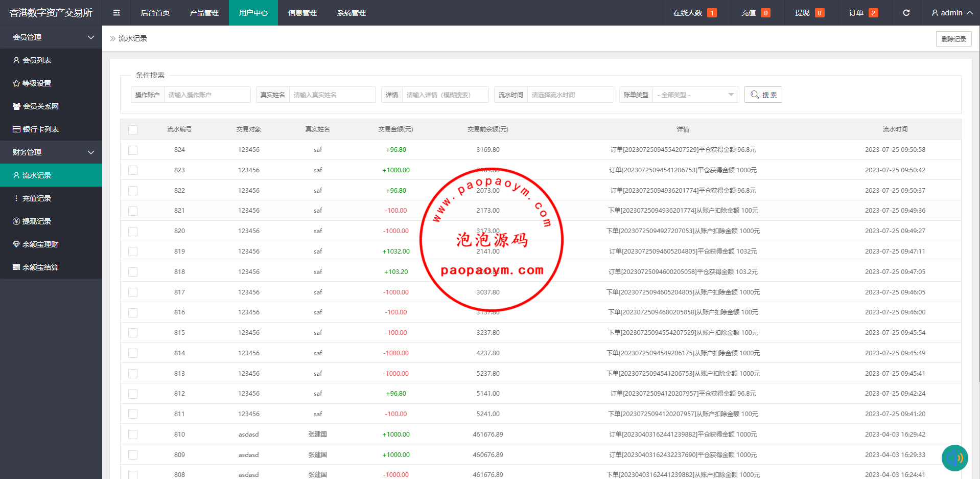Click the 删除记录 button
The width and height of the screenshot is (980, 479).
click(x=953, y=39)
